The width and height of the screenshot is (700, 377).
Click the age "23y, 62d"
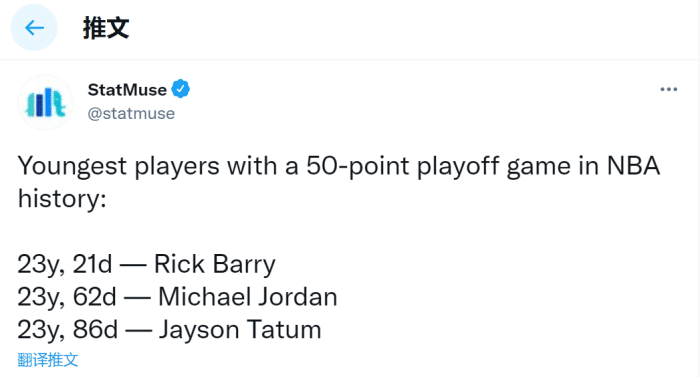tap(67, 297)
